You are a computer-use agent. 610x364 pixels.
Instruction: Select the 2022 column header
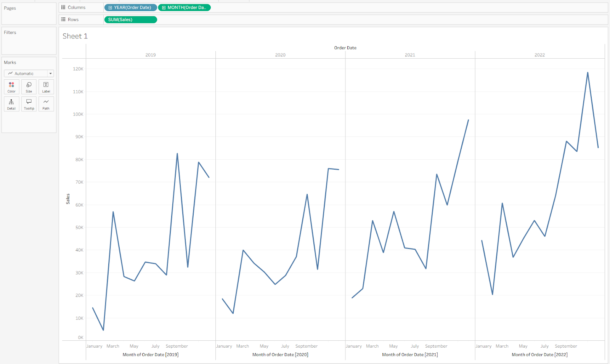(539, 55)
